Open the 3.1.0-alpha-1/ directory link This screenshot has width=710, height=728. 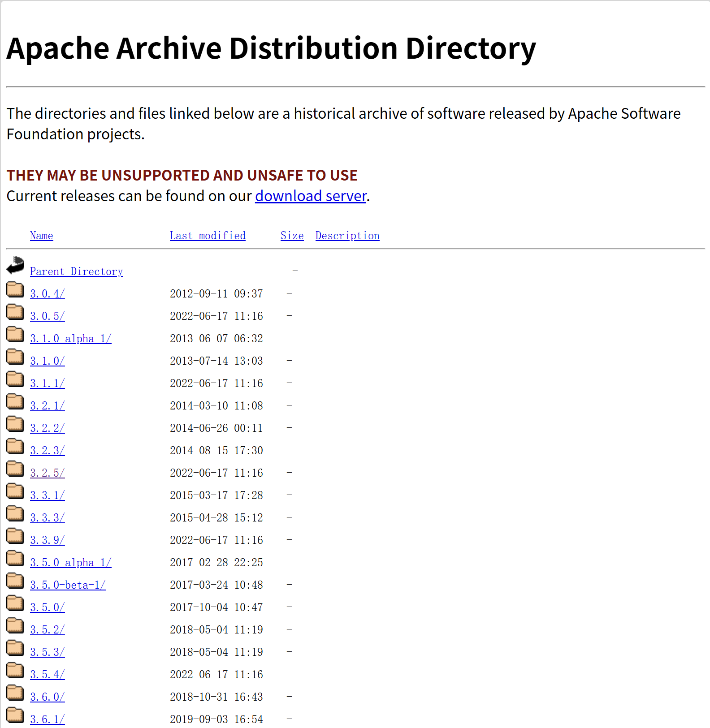click(x=71, y=339)
